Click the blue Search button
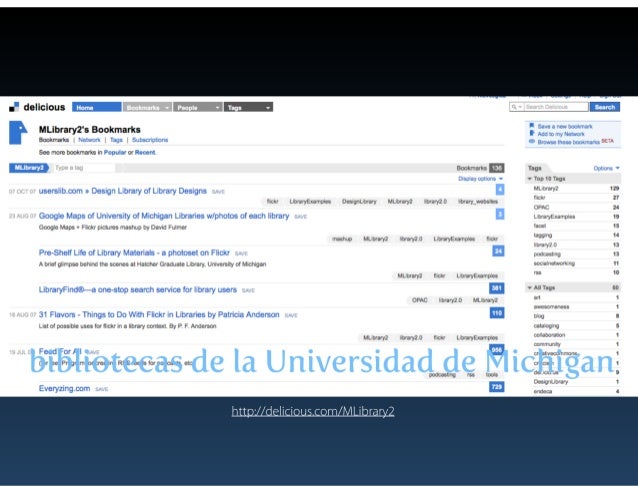This screenshot has width=638, height=493. point(605,107)
